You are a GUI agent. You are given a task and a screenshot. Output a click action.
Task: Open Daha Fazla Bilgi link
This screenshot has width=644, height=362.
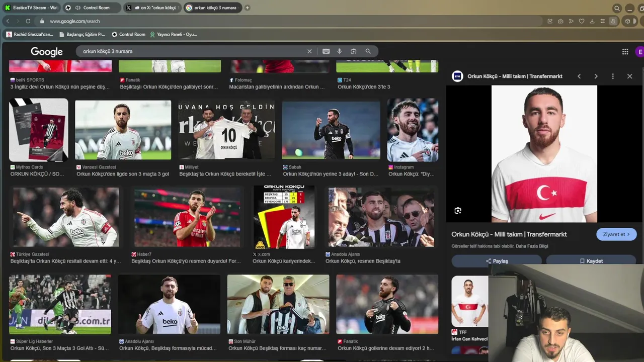(532, 246)
